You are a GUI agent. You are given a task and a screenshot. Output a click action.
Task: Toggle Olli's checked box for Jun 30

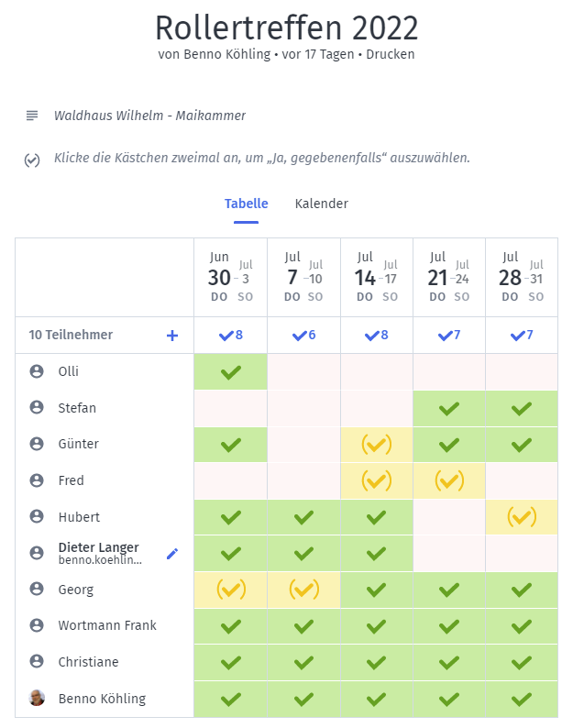(231, 372)
